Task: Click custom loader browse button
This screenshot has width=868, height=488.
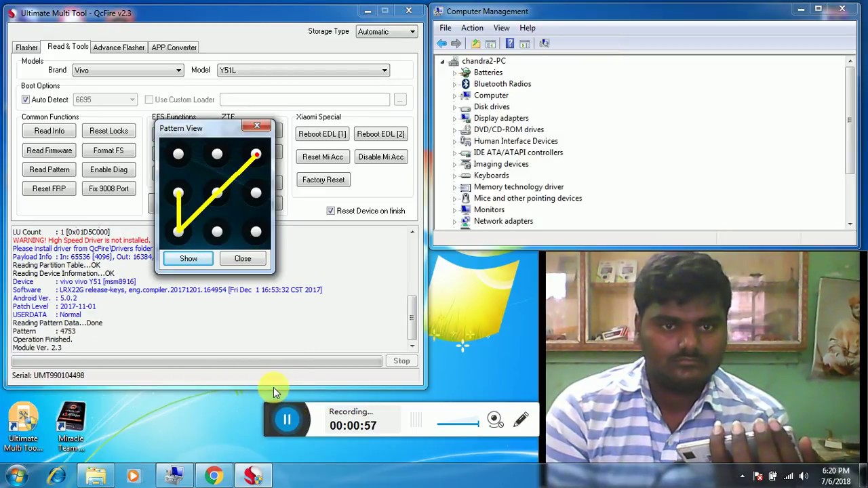Action: [400, 100]
